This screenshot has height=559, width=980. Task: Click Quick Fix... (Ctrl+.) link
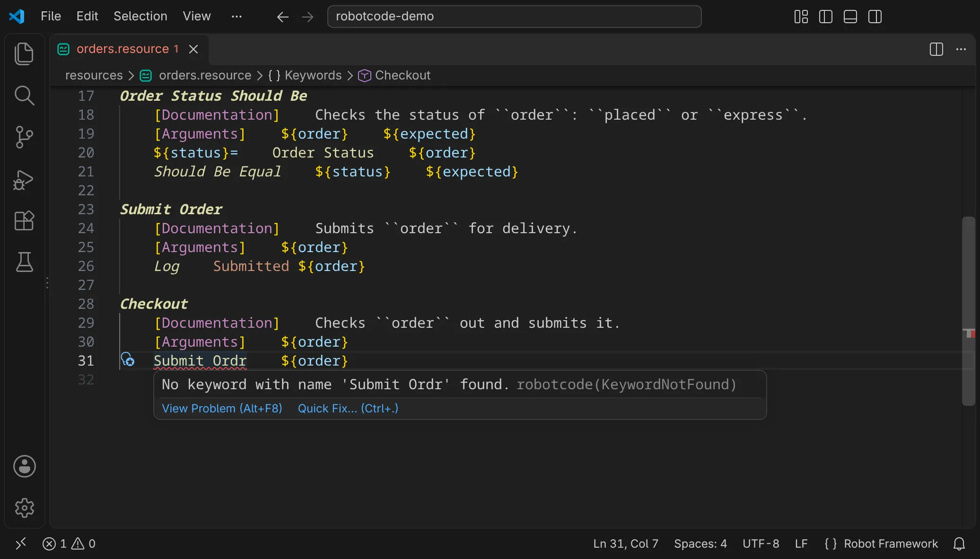click(348, 408)
